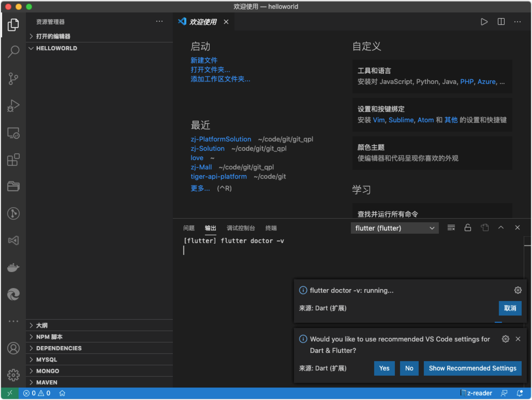Viewport: 532px width, 400px height.
Task: Open Explorer views and more actions menu
Action: pyautogui.click(x=159, y=22)
